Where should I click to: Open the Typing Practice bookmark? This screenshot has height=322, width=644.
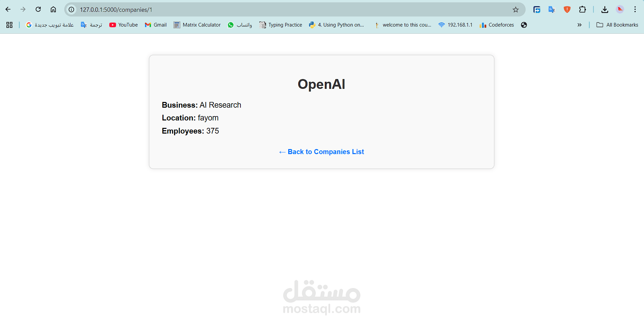(x=280, y=25)
